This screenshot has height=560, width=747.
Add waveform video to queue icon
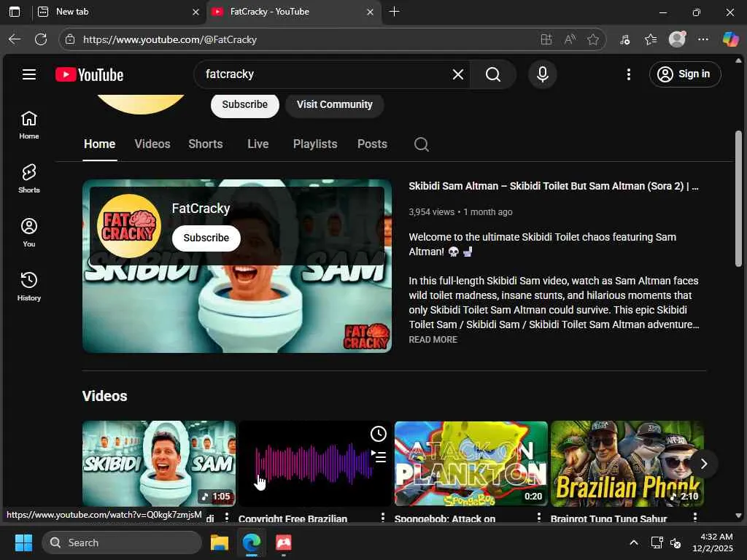(379, 456)
